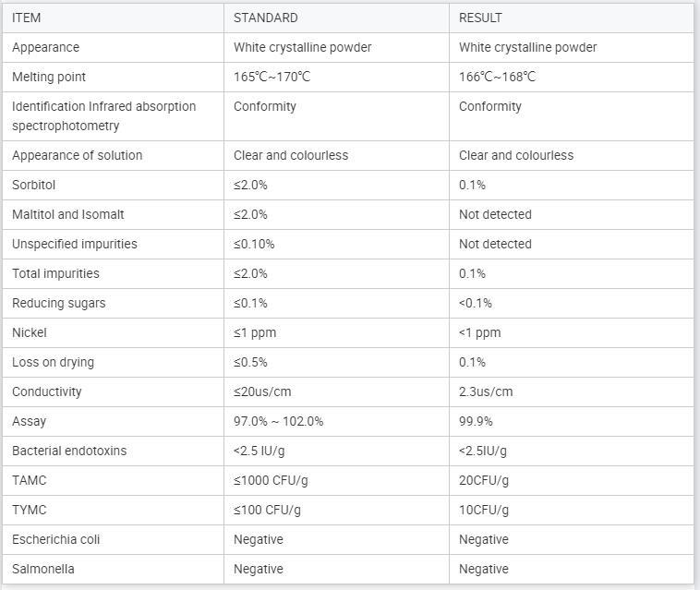Click the STANDARD column header
Viewport: 700px width, 590px height.
(265, 18)
